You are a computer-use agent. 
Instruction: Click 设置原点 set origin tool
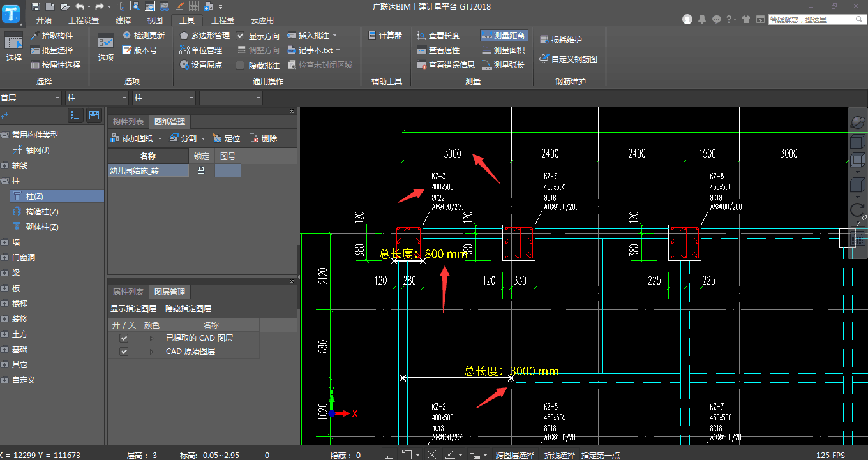tap(200, 64)
